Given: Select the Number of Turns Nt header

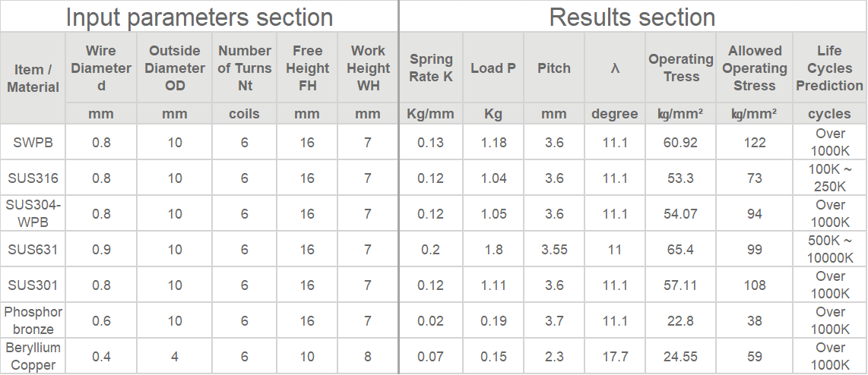Looking at the screenshot, I should (244, 68).
